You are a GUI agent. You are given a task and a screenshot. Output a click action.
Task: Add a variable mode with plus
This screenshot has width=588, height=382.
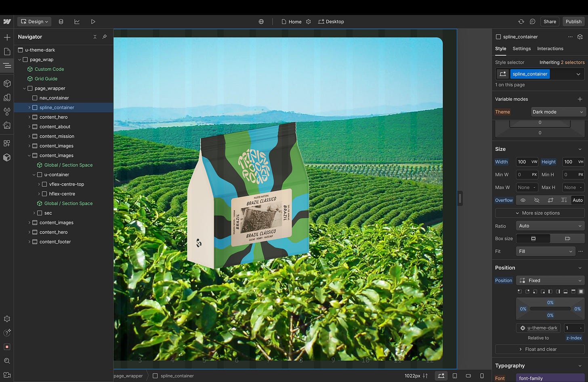pyautogui.click(x=580, y=99)
